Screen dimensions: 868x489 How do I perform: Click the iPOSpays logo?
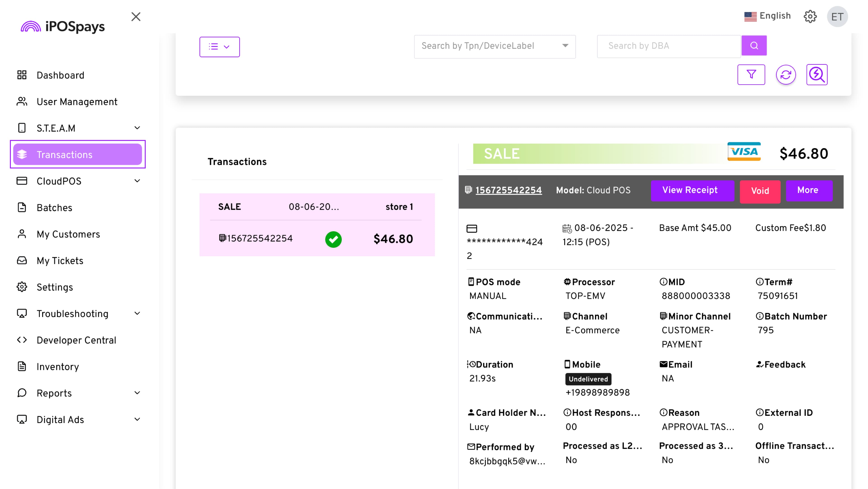point(63,26)
